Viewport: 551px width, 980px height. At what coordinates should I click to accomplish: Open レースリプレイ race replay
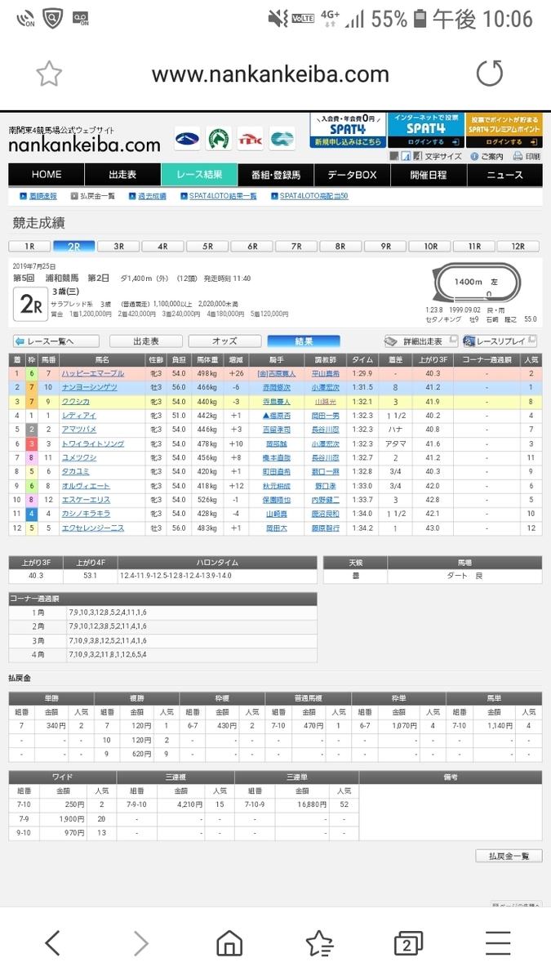(x=500, y=341)
